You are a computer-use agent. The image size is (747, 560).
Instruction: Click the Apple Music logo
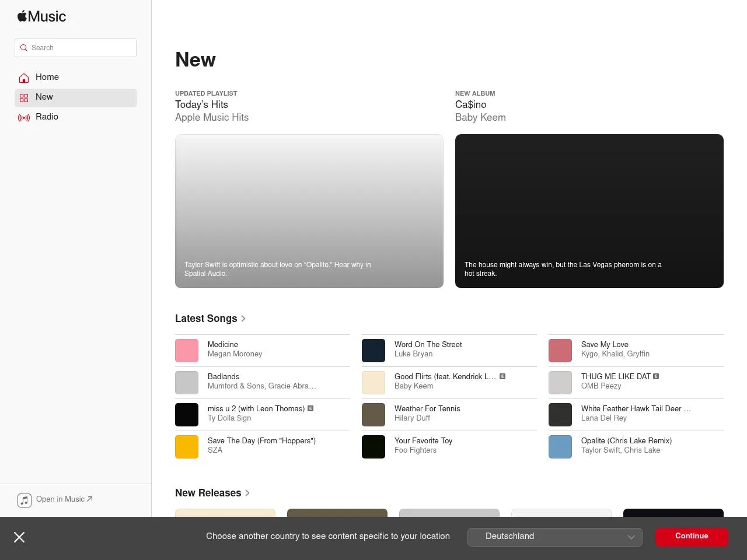(41, 16)
